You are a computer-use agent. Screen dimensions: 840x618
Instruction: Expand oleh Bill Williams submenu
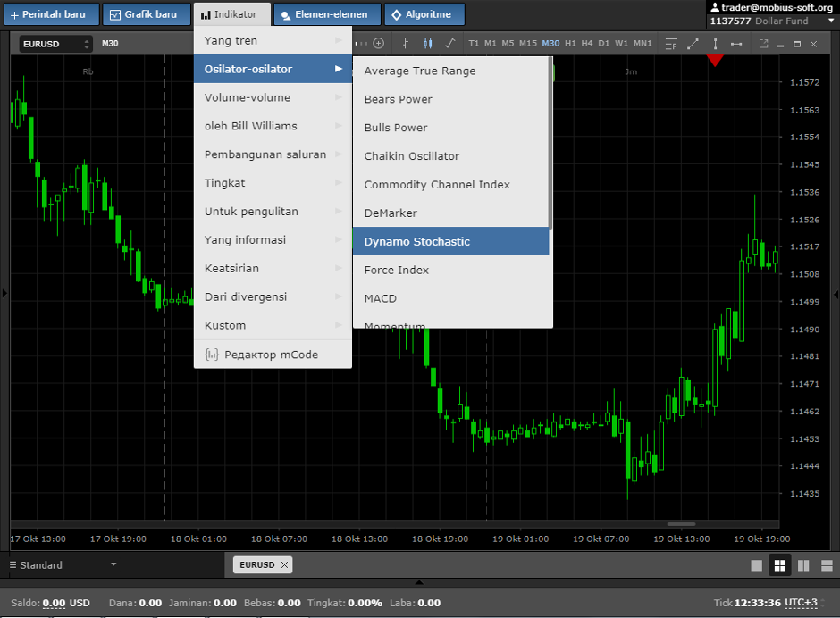(273, 126)
